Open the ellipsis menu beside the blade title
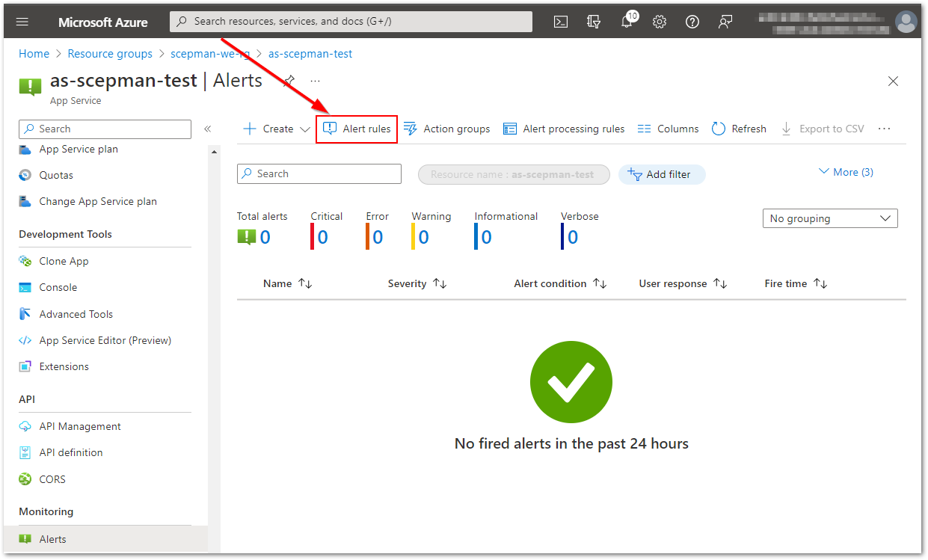 315,81
